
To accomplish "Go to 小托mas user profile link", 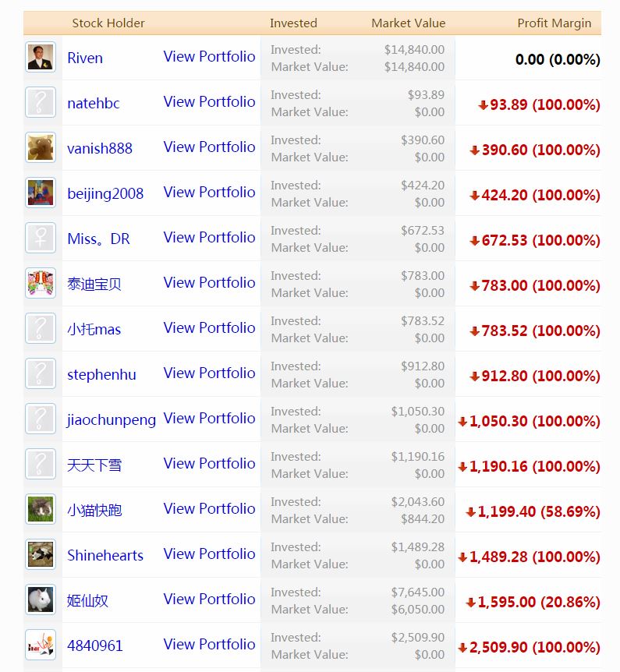I will coord(94,330).
